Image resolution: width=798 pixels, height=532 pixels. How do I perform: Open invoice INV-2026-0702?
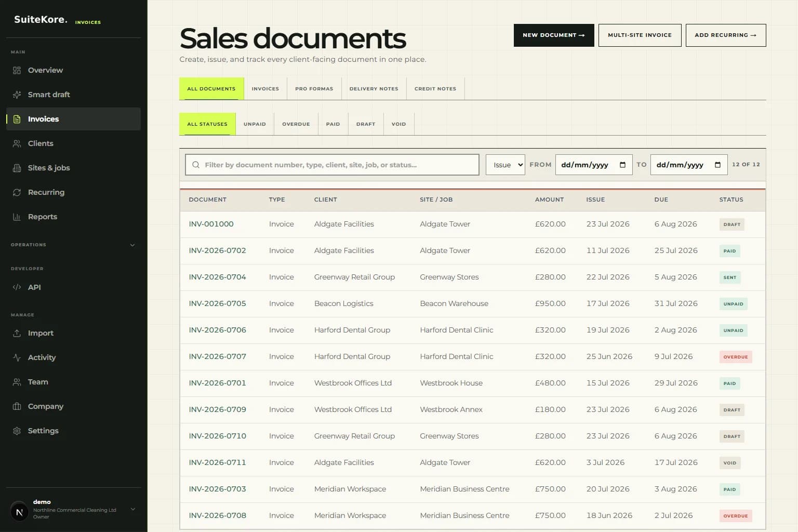[217, 250]
